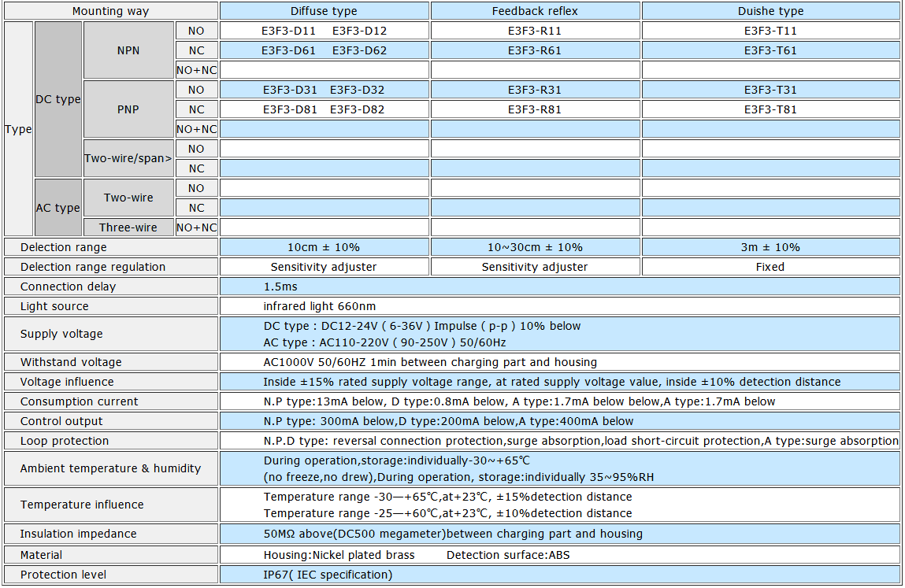The height and width of the screenshot is (588, 905).
Task: Select the 'Two-wire/span>' cell
Action: 128,158
